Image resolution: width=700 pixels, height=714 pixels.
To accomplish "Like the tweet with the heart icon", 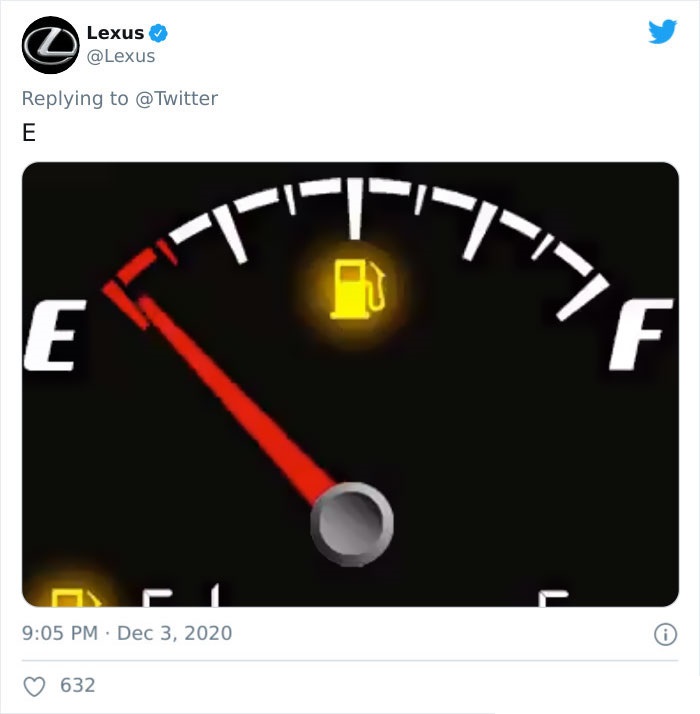I will click(x=35, y=685).
